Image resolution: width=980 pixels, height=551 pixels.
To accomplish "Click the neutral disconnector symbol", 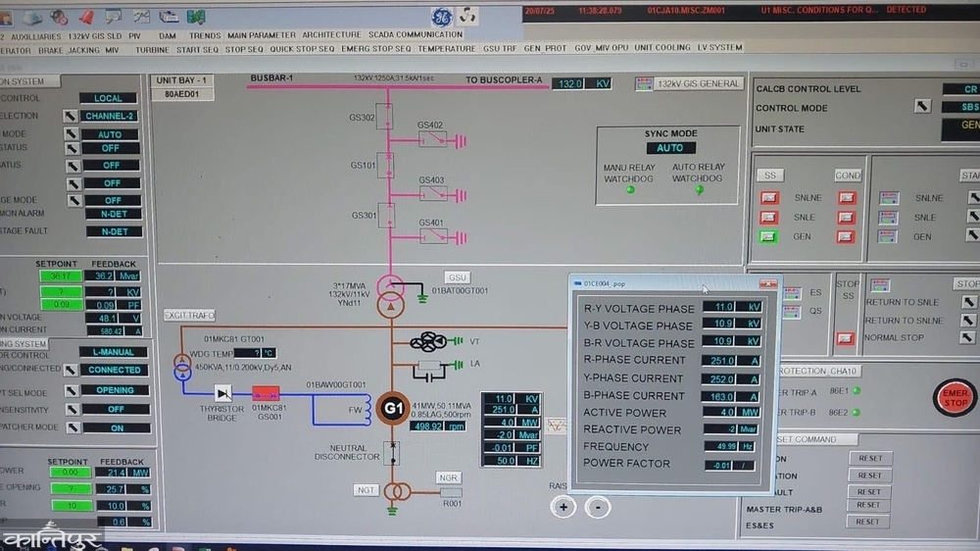I will (392, 453).
